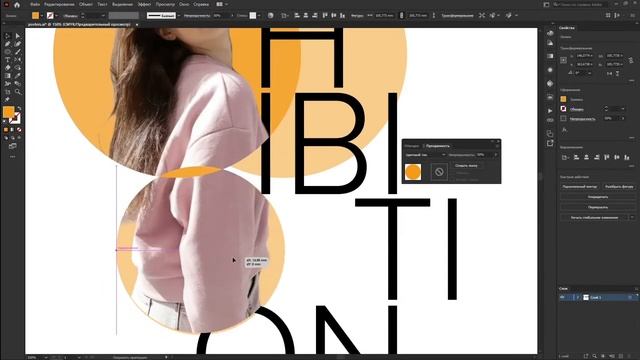Open the Файл menu

(x=35, y=4)
